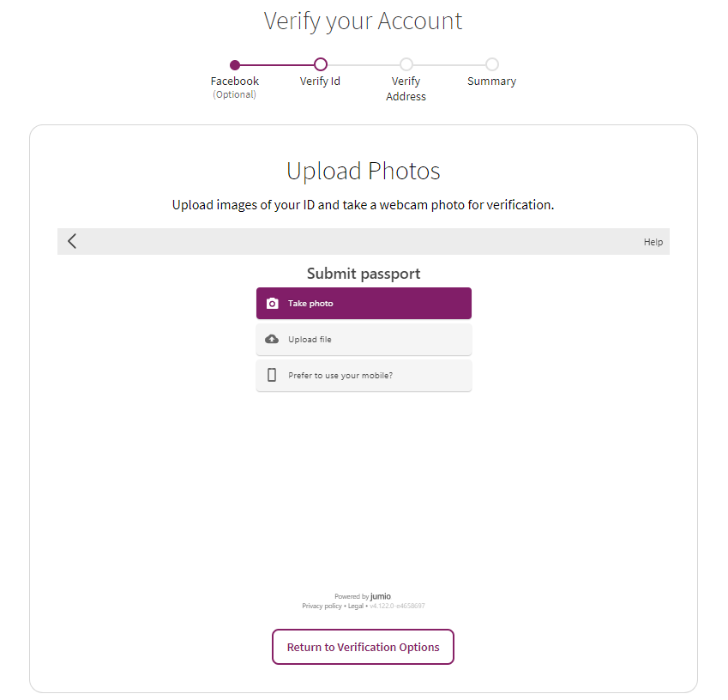This screenshot has height=700, width=728.
Task: Click the Summary step label
Action: tap(491, 81)
